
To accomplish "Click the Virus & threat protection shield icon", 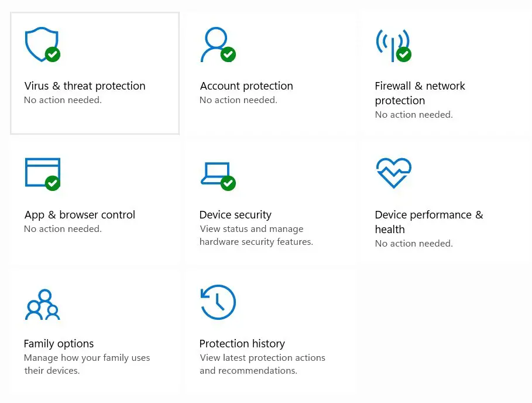I will [42, 45].
